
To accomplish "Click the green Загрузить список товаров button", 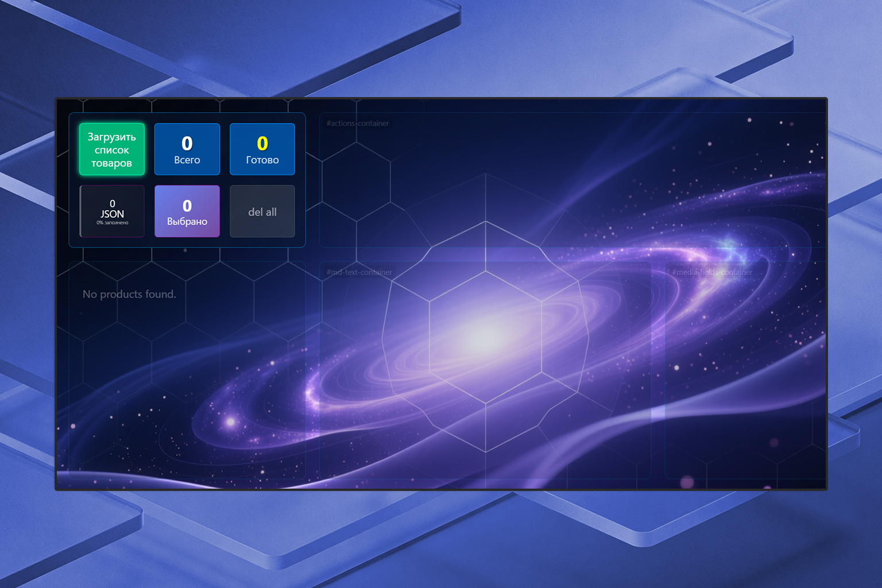I will [x=112, y=149].
